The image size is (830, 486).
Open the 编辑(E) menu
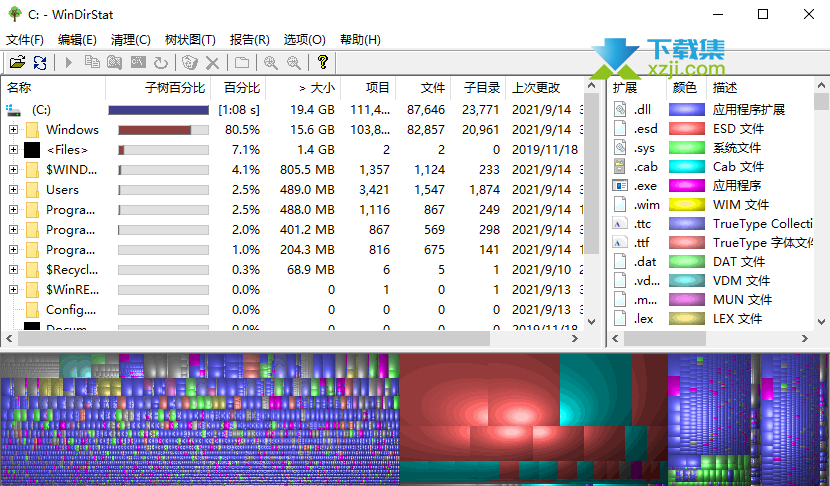[77, 40]
